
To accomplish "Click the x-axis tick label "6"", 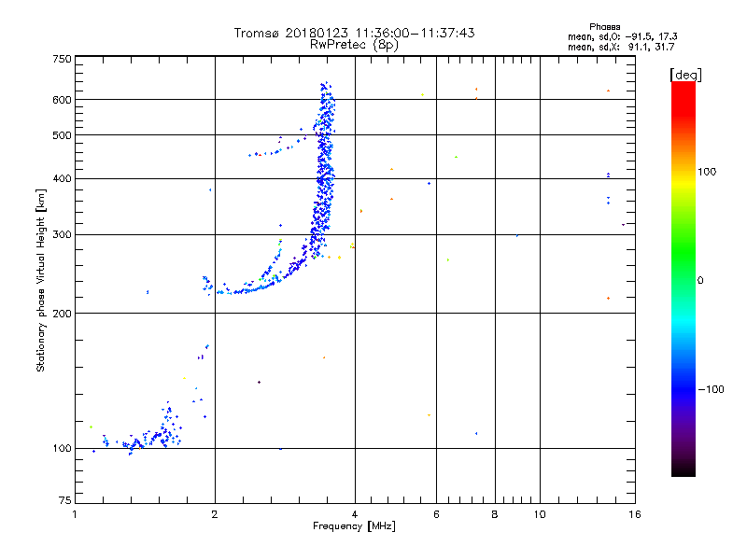I will click(x=436, y=514).
